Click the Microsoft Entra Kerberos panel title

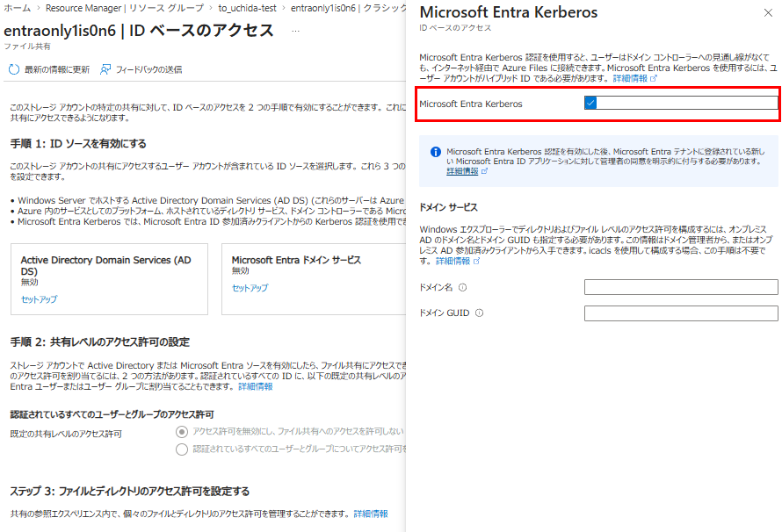[x=509, y=12]
